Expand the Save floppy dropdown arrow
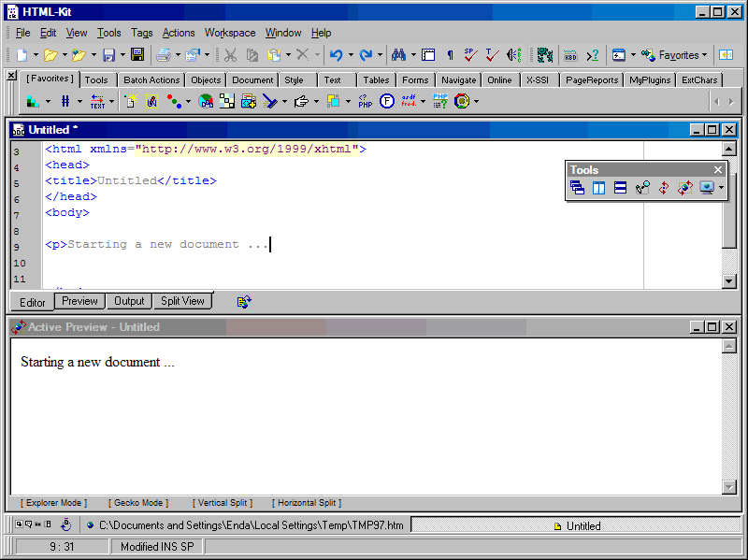 122,55
